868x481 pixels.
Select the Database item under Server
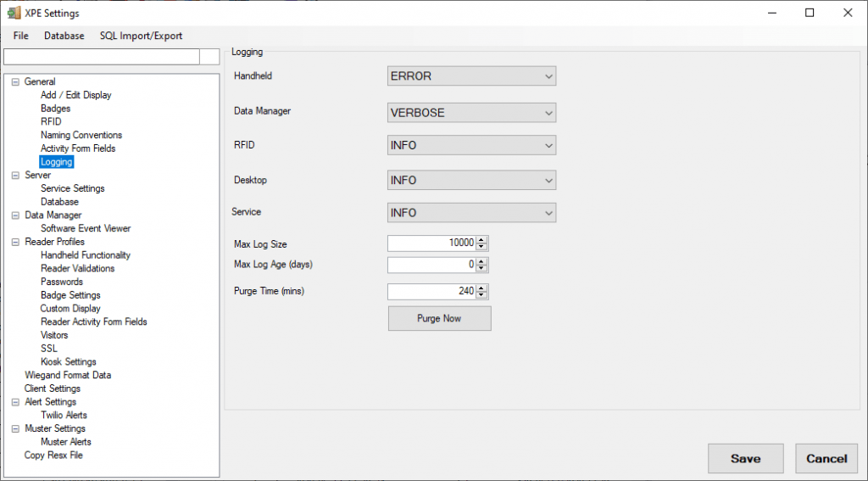tap(59, 202)
